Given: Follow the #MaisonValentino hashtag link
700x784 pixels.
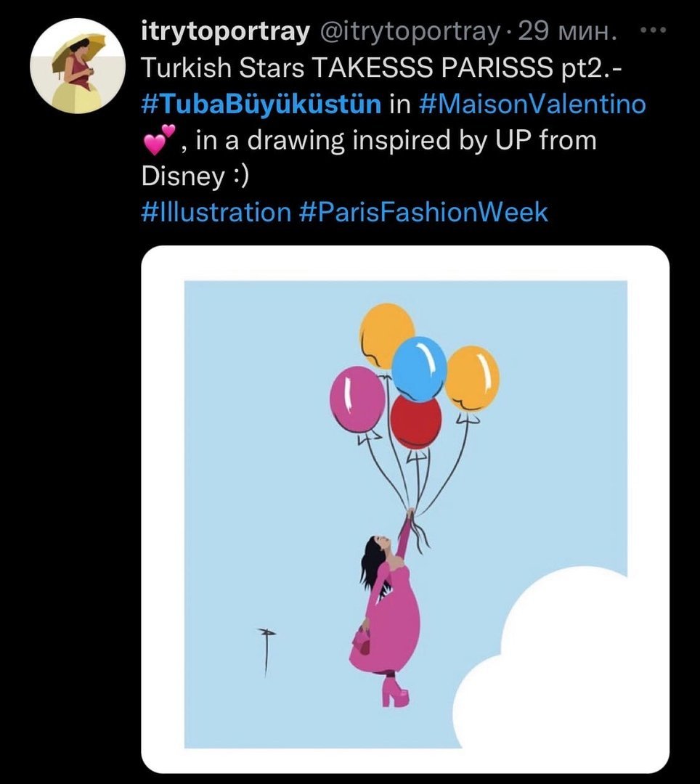Looking at the screenshot, I should tap(532, 104).
